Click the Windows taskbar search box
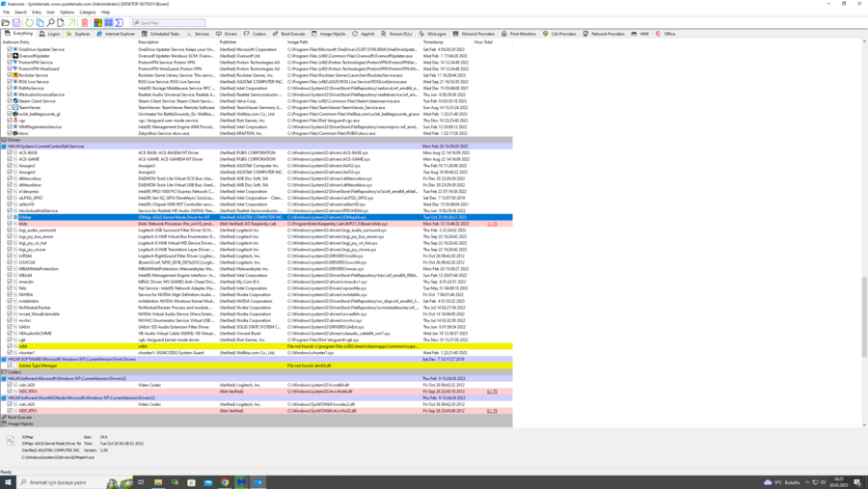Viewport: 868px width, 489px height. (74, 482)
